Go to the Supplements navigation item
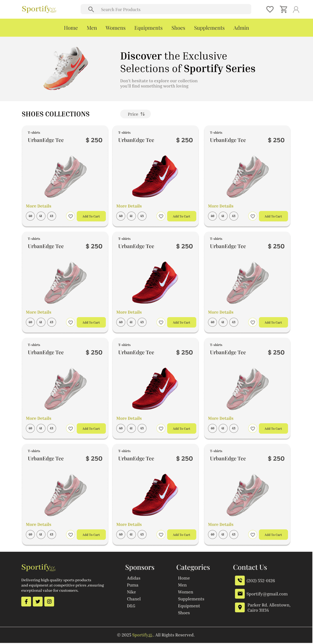This screenshot has height=644, width=313. point(209,28)
